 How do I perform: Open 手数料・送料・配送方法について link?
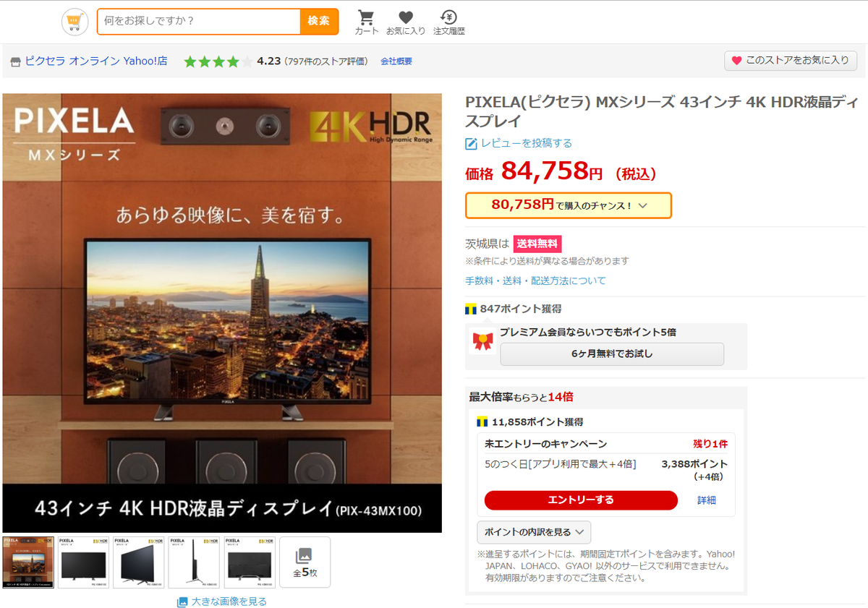[535, 281]
